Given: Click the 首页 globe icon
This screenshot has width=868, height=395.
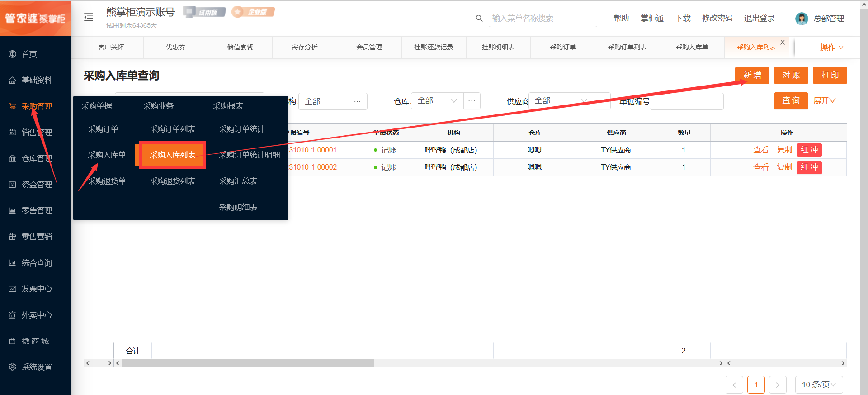Looking at the screenshot, I should (13, 54).
